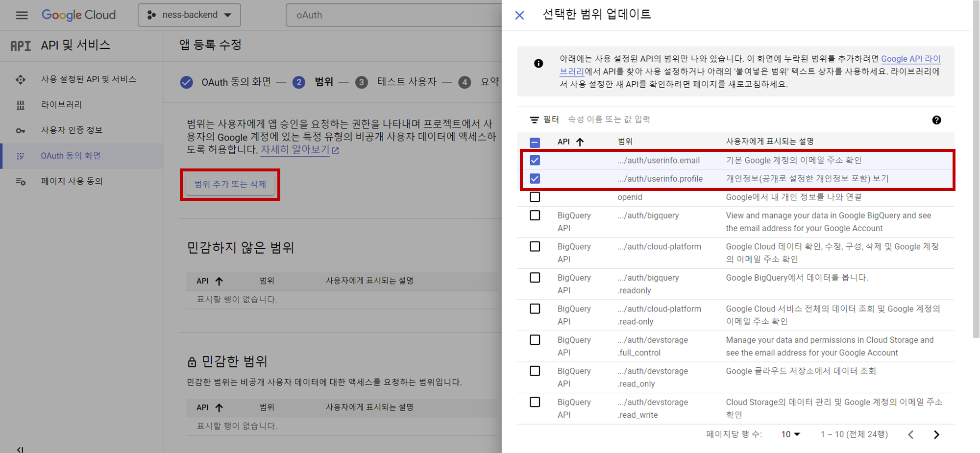Click the Credentials key icon

pos(21,130)
